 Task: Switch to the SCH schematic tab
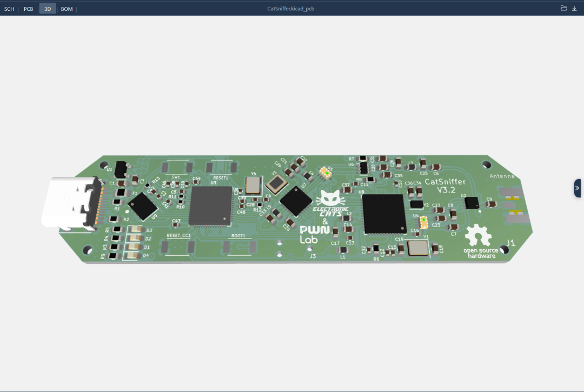click(x=9, y=9)
